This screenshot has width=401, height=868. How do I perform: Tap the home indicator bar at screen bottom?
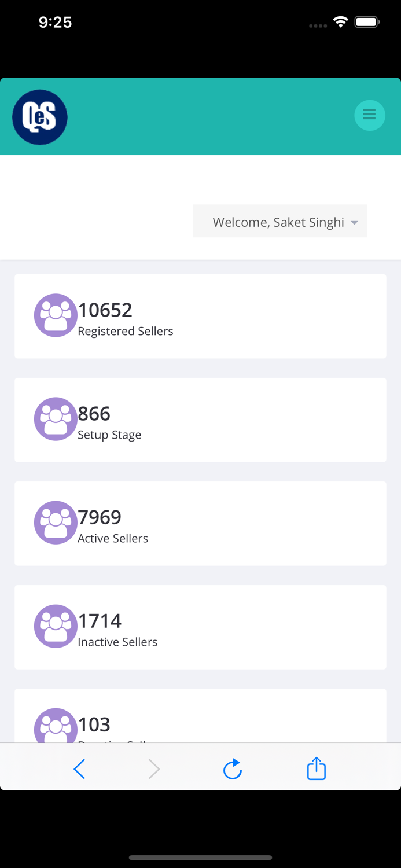click(x=200, y=858)
